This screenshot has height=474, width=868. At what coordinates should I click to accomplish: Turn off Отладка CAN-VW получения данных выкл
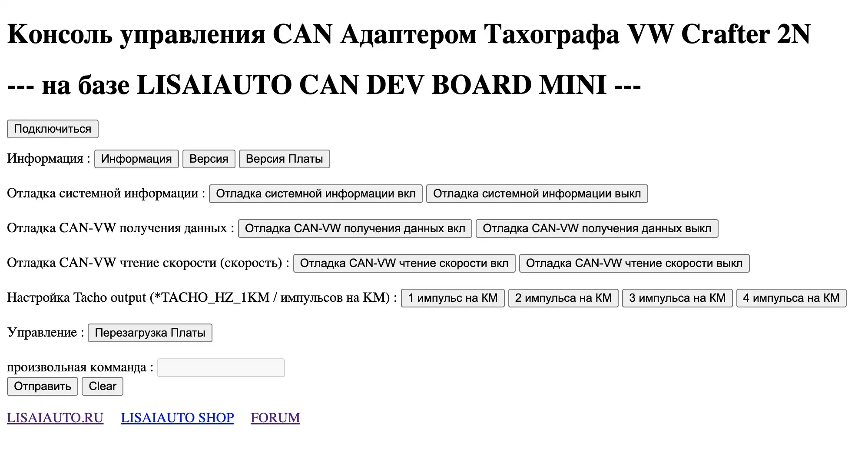596,229
